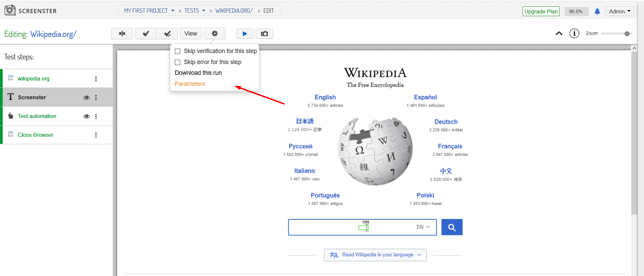This screenshot has width=644, height=276.
Task: Click the single checkmark approve button
Action: pyautogui.click(x=146, y=34)
